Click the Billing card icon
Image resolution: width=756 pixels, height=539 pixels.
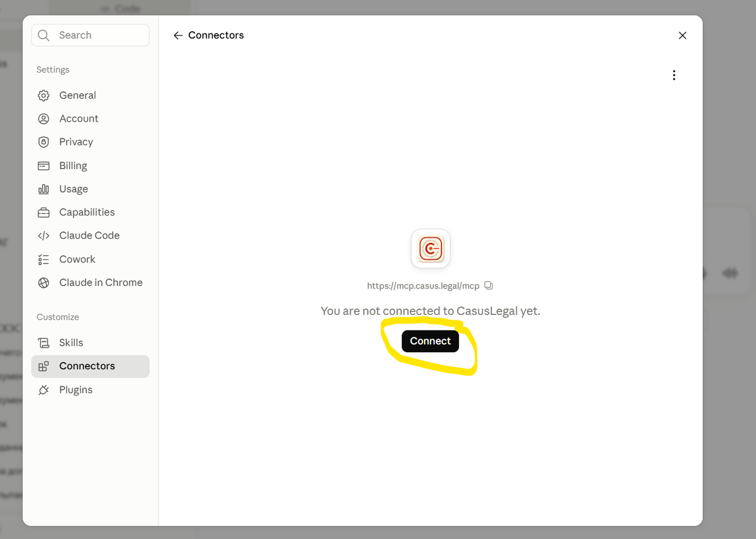(44, 166)
